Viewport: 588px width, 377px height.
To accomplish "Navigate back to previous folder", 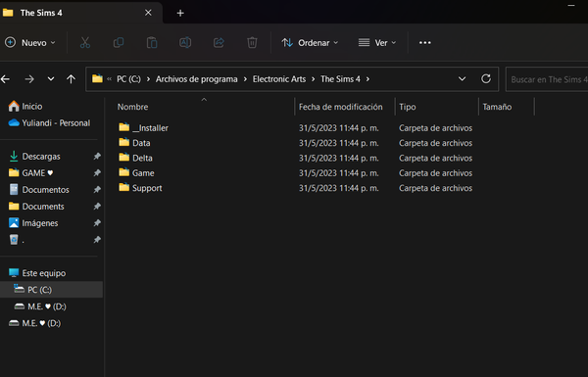I will coord(5,79).
